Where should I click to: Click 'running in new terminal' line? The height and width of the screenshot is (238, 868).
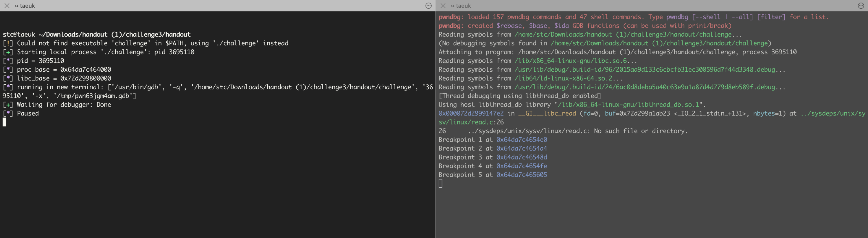click(218, 92)
